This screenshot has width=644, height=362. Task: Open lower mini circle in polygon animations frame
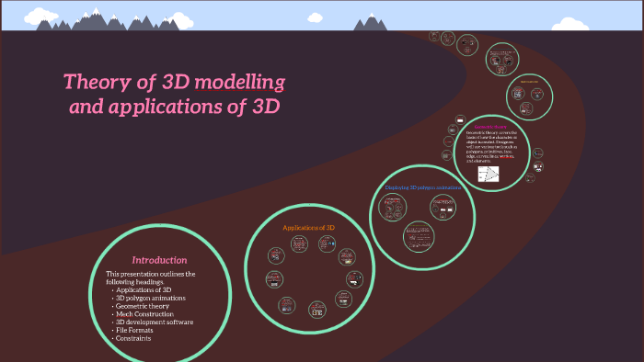point(419,236)
